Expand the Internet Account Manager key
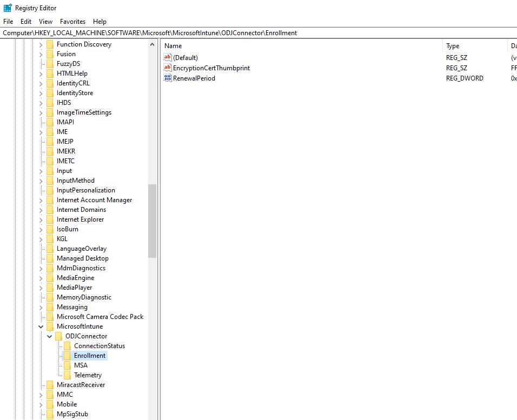The height and width of the screenshot is (420, 517). tap(41, 200)
